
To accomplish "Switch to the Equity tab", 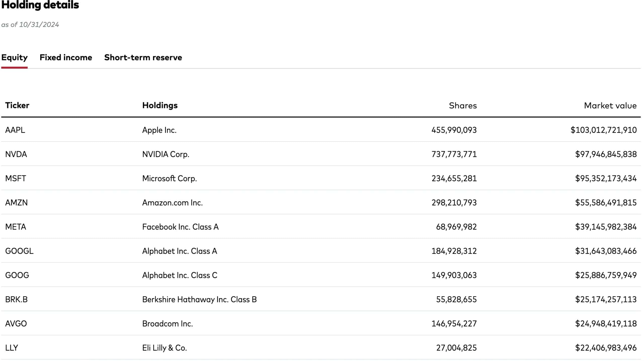I will 14,57.
